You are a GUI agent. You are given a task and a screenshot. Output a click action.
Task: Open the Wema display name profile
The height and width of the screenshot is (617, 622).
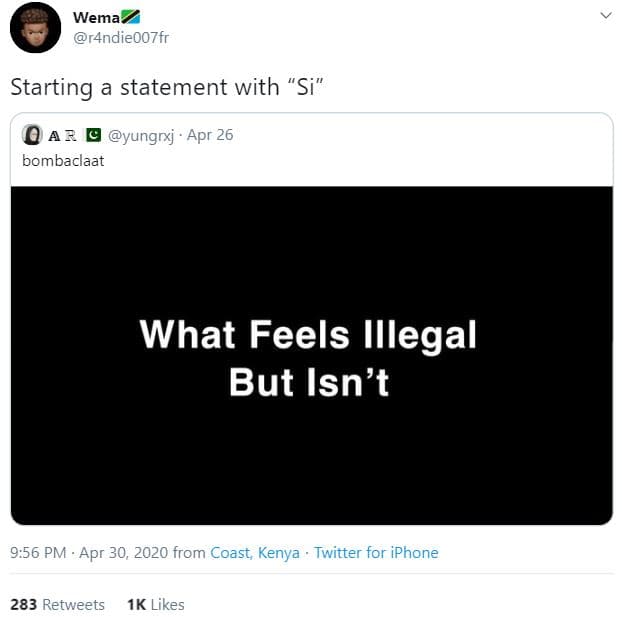[96, 17]
